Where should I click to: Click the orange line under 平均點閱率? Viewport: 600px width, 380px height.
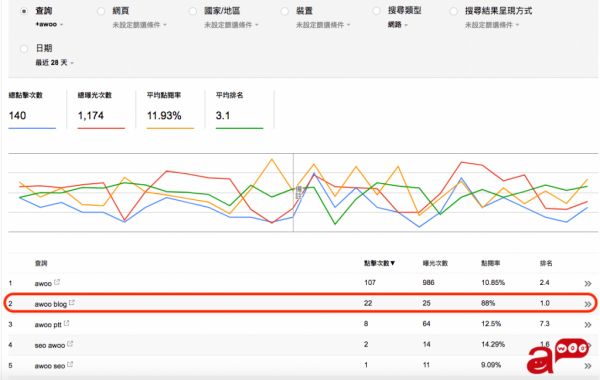point(170,128)
